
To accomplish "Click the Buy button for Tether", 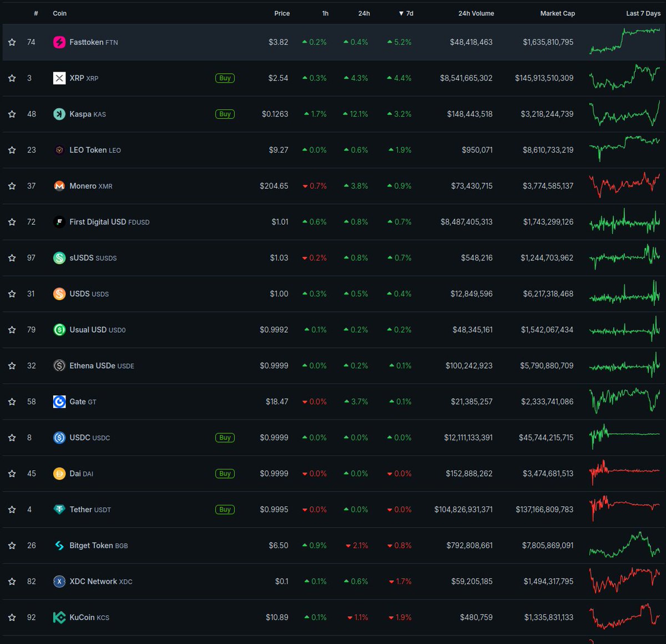I will tap(225, 510).
